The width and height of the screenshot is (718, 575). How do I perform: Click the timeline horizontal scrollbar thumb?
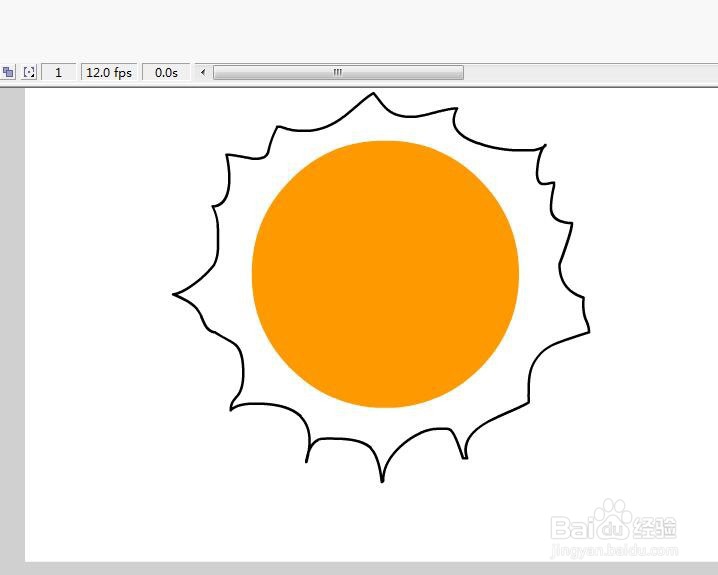[x=338, y=72]
